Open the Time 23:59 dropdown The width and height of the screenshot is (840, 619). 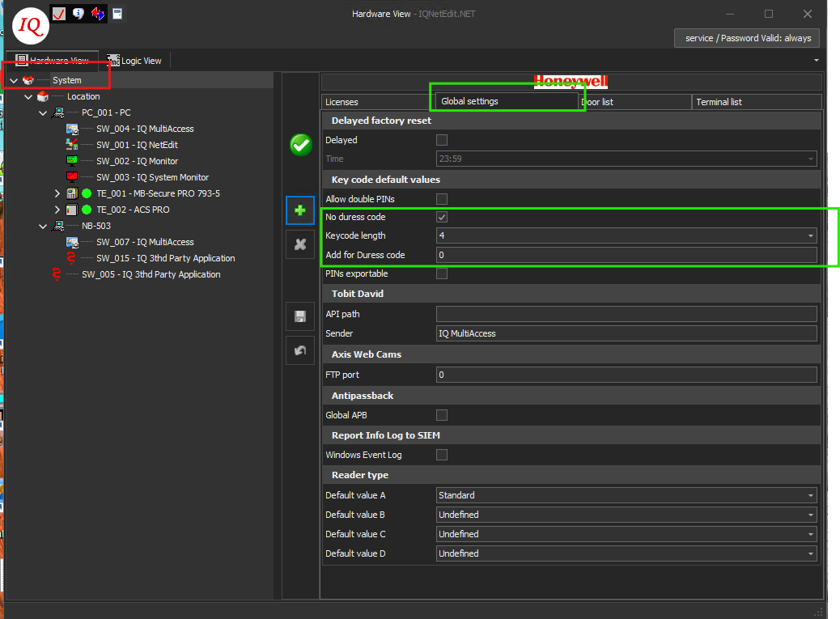click(x=811, y=159)
